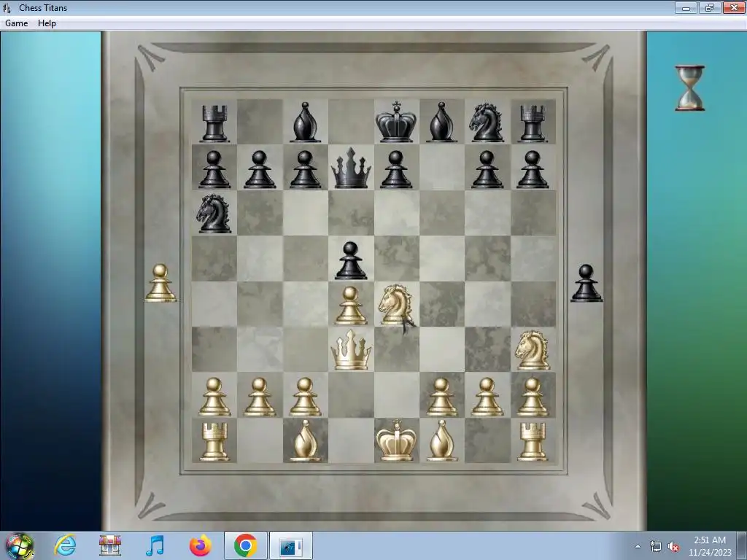The width and height of the screenshot is (747, 560).
Task: Select the white rook on h1
Action: 532,442
